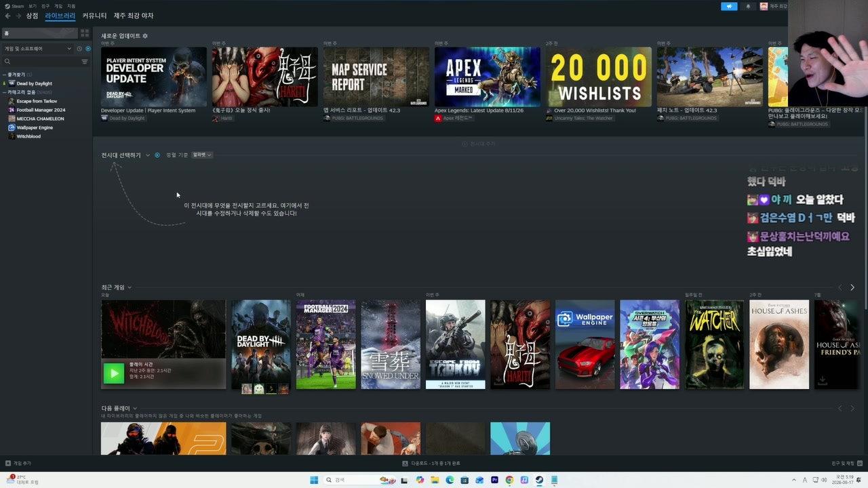868x488 pixels.
Task: Open 친구 및 채팅 (Friends & Chat)
Action: [x=848, y=463]
